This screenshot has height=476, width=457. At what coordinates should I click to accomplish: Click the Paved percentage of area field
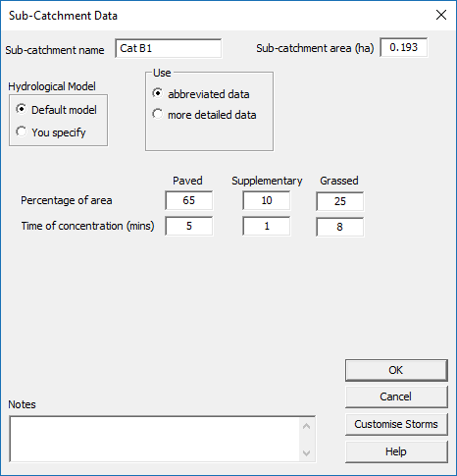pyautogui.click(x=189, y=200)
